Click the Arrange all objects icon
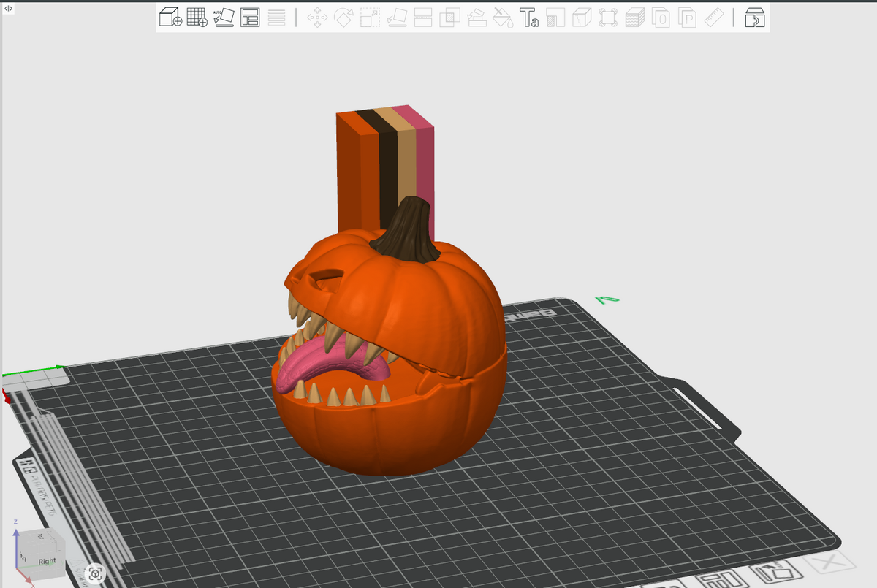 point(250,18)
